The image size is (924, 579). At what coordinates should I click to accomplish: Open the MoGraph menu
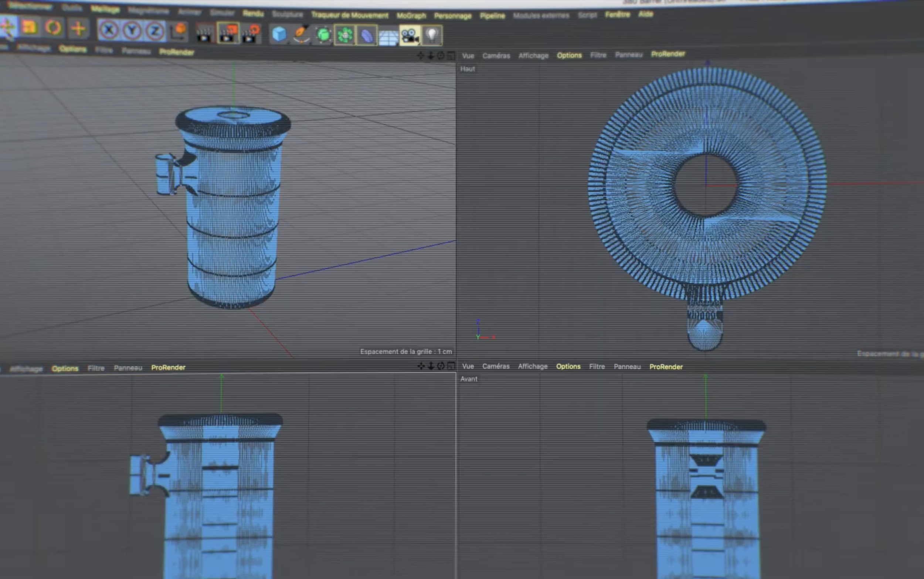[x=411, y=16]
